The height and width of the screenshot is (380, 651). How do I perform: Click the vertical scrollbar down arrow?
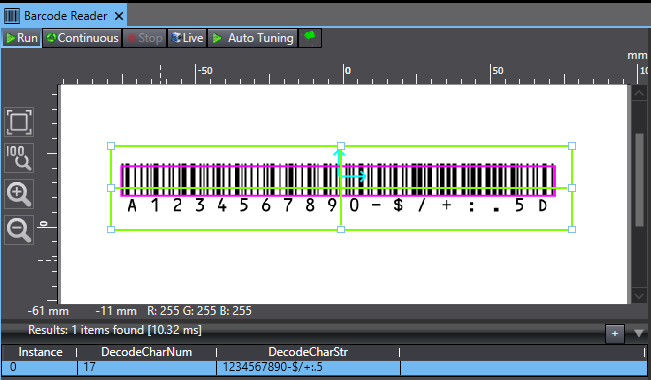(x=639, y=296)
